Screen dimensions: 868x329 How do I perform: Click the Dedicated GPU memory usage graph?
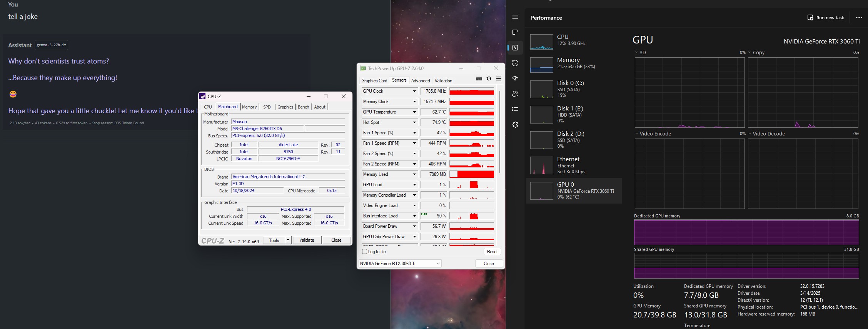[746, 232]
